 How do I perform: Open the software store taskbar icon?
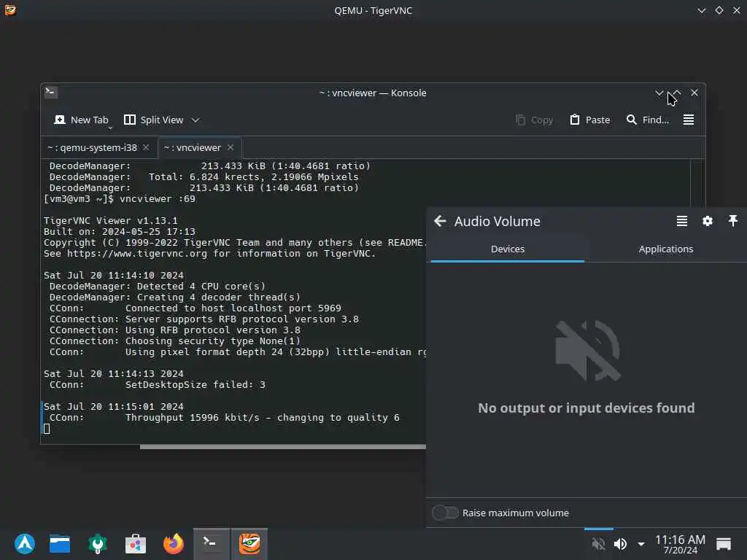click(135, 543)
